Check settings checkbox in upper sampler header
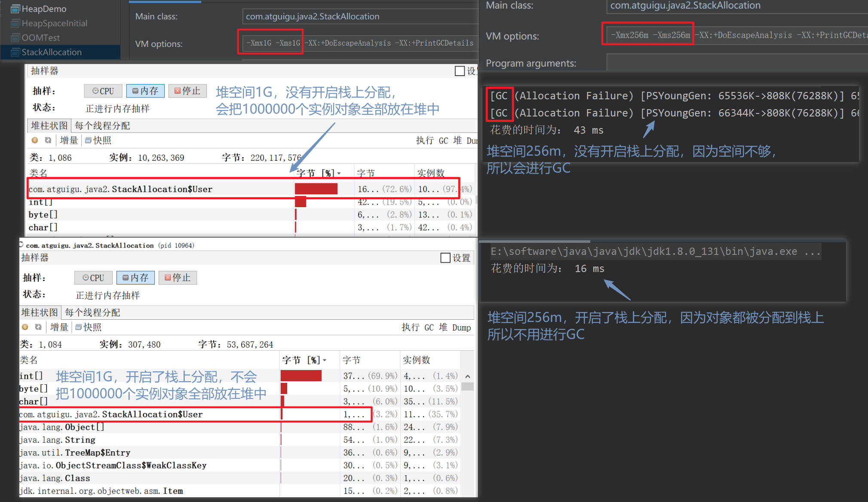 click(460, 71)
